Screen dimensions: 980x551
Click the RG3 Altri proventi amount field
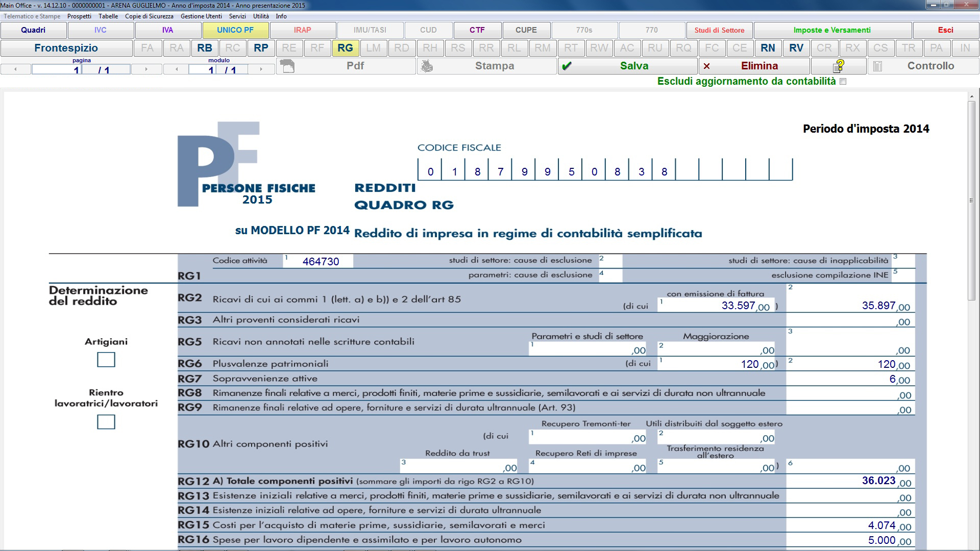pos(850,320)
